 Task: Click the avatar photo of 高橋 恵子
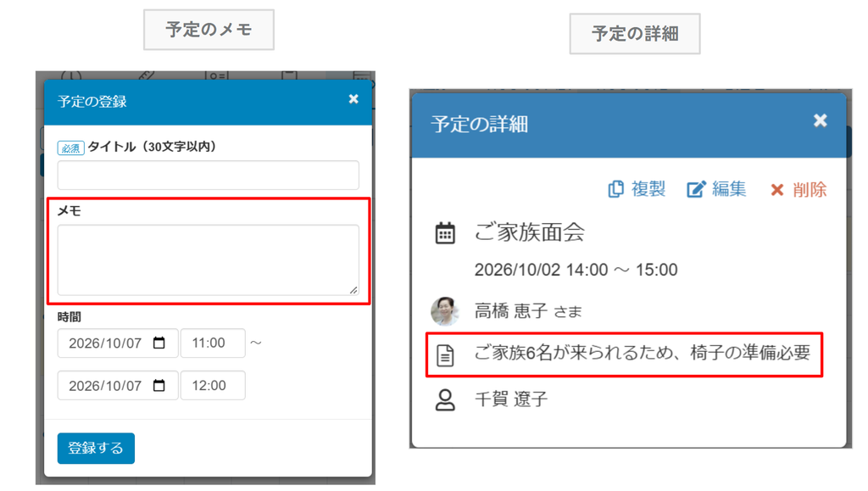click(445, 311)
